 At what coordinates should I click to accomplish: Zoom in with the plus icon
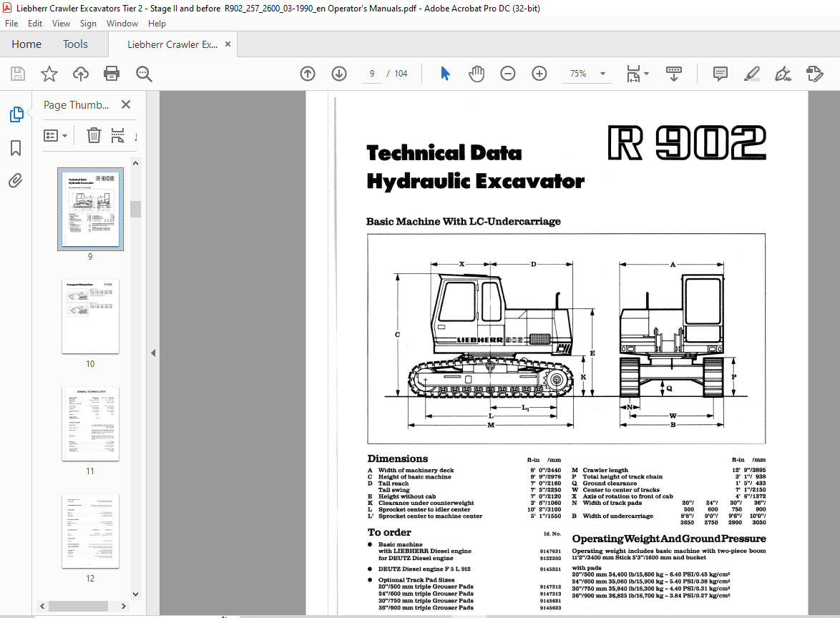pos(539,74)
